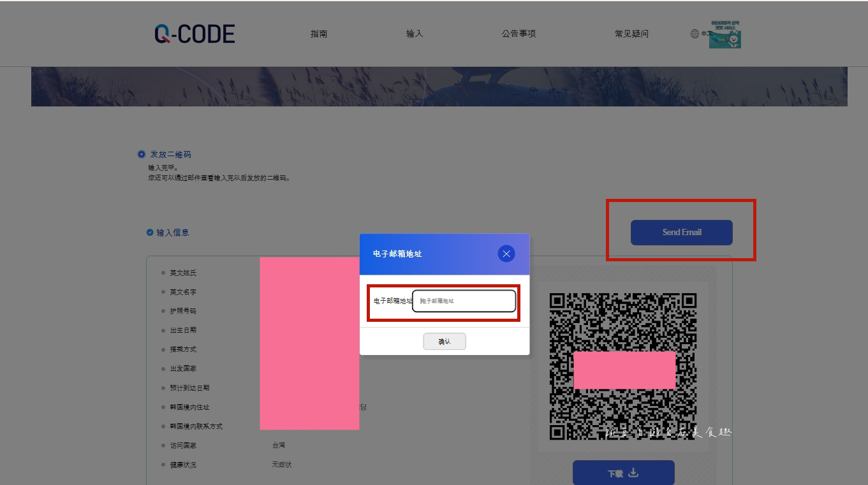Screen dimensions: 868x485
Task: Click the Send Email button
Action: click(x=681, y=233)
